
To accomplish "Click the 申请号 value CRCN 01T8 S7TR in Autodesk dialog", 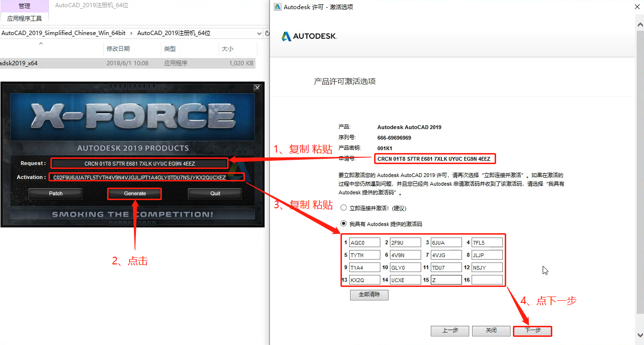I will click(434, 159).
